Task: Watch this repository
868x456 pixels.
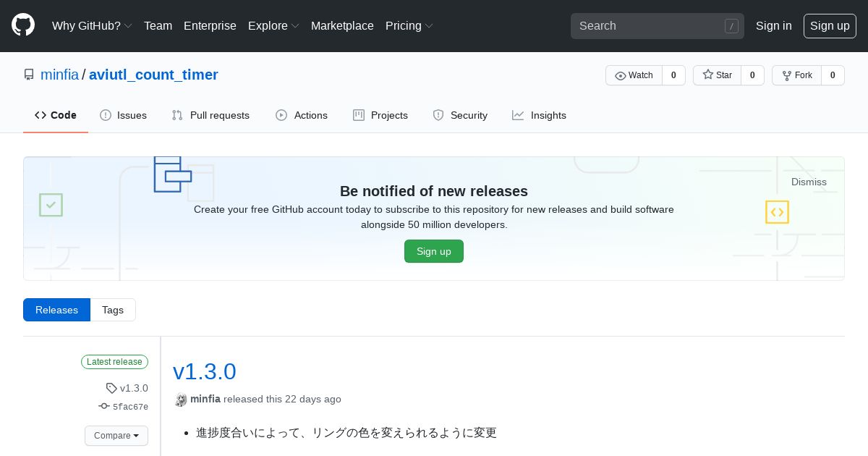Action: (634, 75)
